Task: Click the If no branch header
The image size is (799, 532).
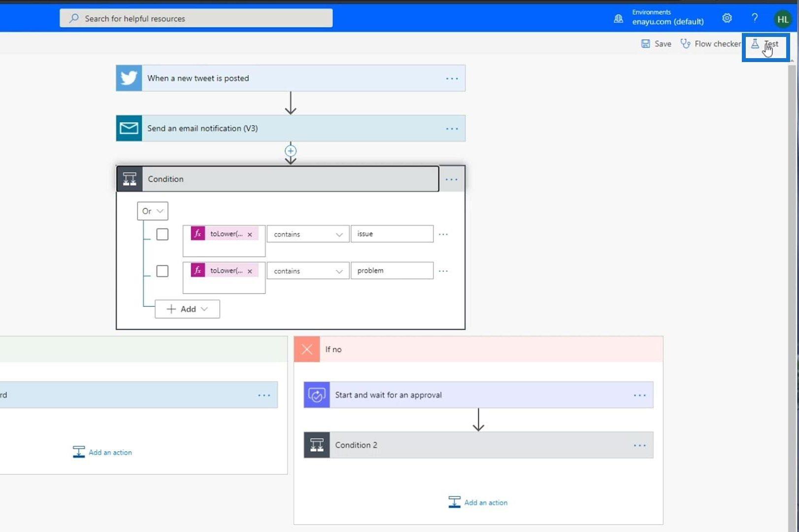Action: [x=478, y=349]
